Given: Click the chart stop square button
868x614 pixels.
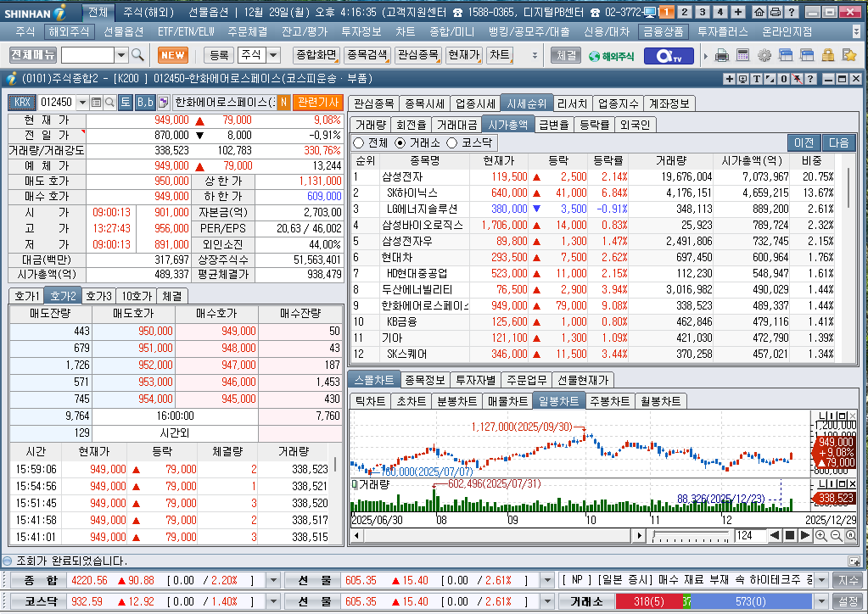Looking at the screenshot, I should [790, 535].
